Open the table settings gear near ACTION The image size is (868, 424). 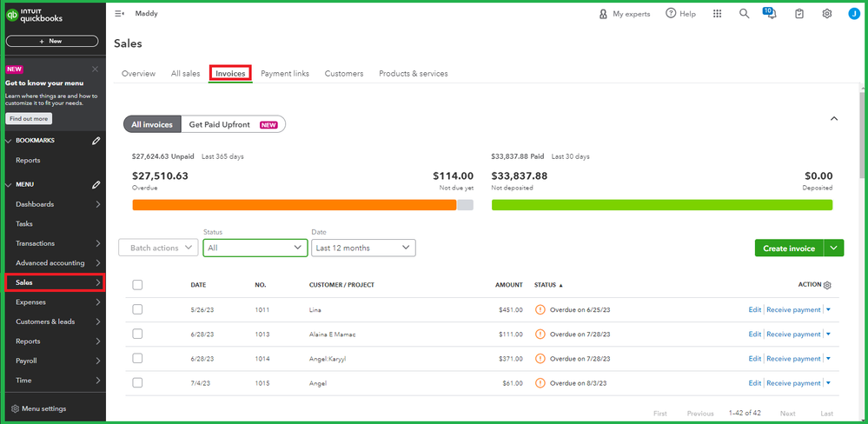827,285
